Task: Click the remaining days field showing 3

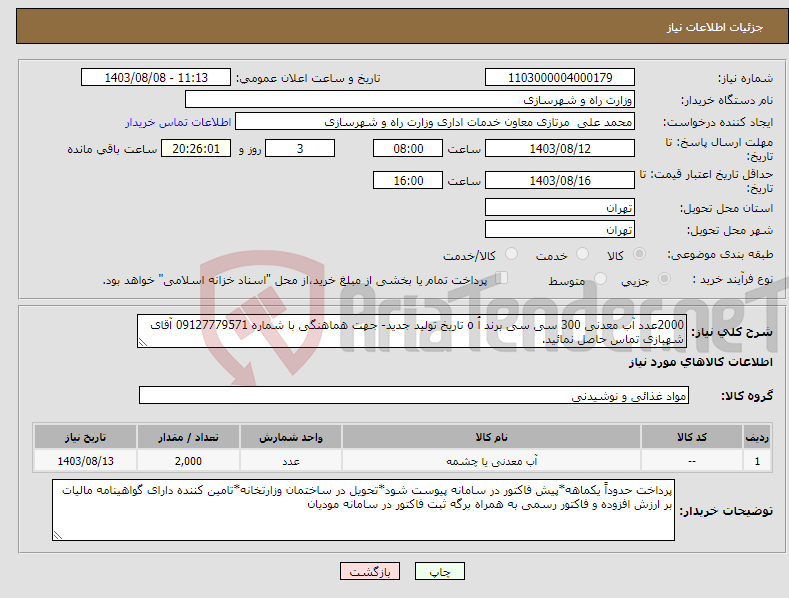Action: coord(300,148)
